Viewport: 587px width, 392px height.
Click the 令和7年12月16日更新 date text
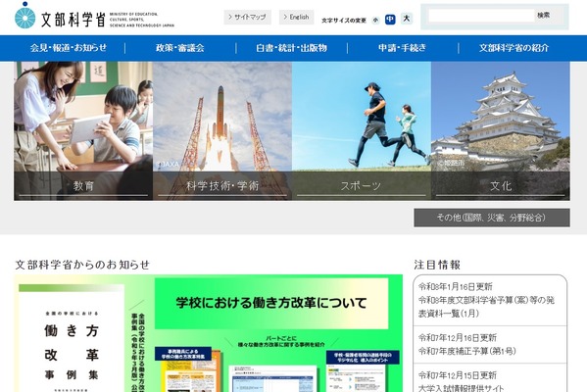point(458,338)
